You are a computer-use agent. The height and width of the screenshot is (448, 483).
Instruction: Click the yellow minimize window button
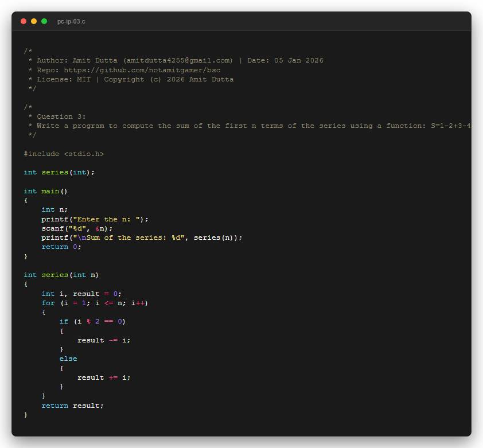click(34, 21)
